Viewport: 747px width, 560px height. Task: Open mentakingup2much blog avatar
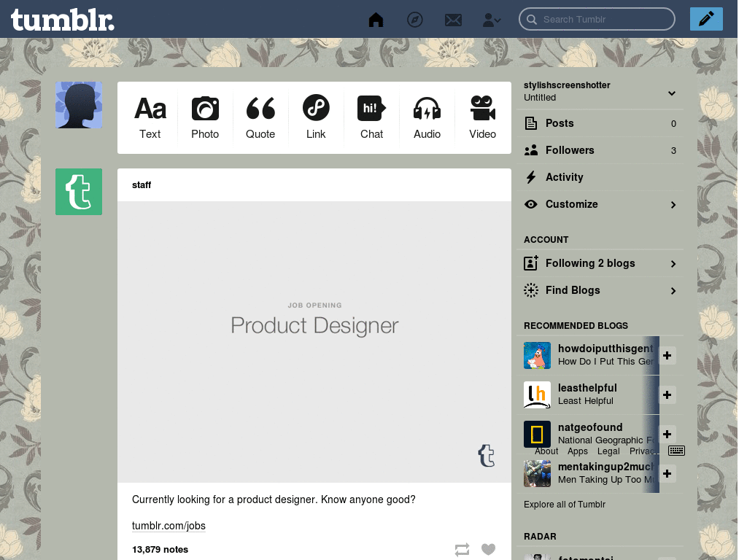pyautogui.click(x=537, y=473)
